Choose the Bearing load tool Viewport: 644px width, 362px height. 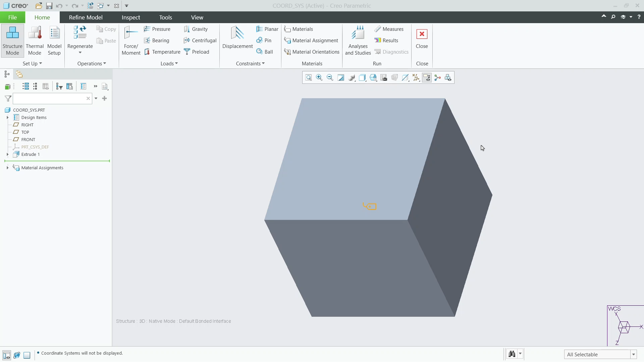point(157,41)
